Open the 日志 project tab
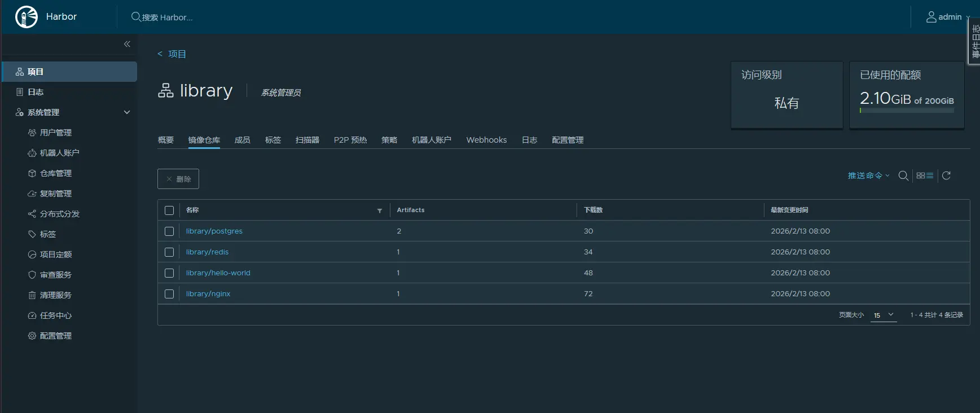Image resolution: width=980 pixels, height=413 pixels. click(530, 140)
